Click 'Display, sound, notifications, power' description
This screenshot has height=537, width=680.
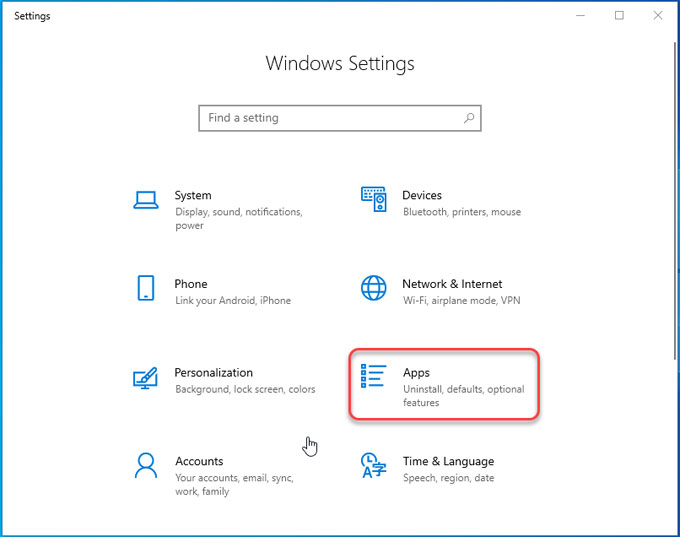239,219
